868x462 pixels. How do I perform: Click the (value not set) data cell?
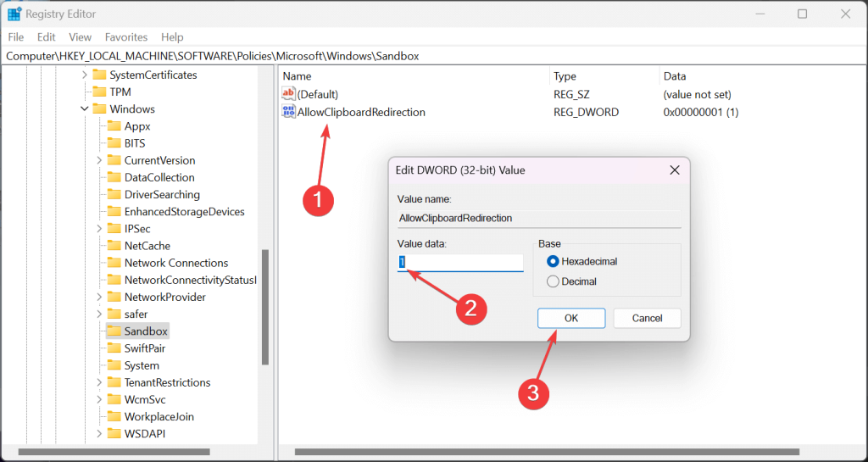click(697, 95)
